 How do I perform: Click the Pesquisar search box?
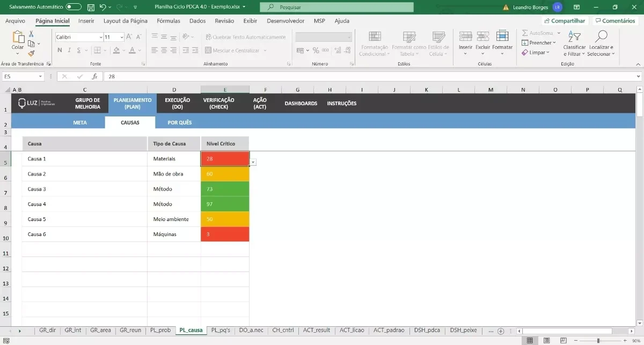[336, 8]
